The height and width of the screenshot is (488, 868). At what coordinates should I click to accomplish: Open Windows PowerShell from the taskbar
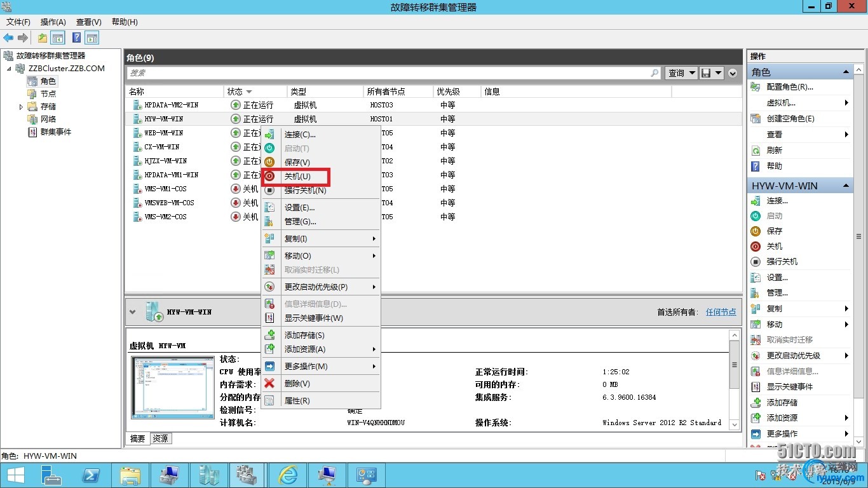click(x=91, y=475)
